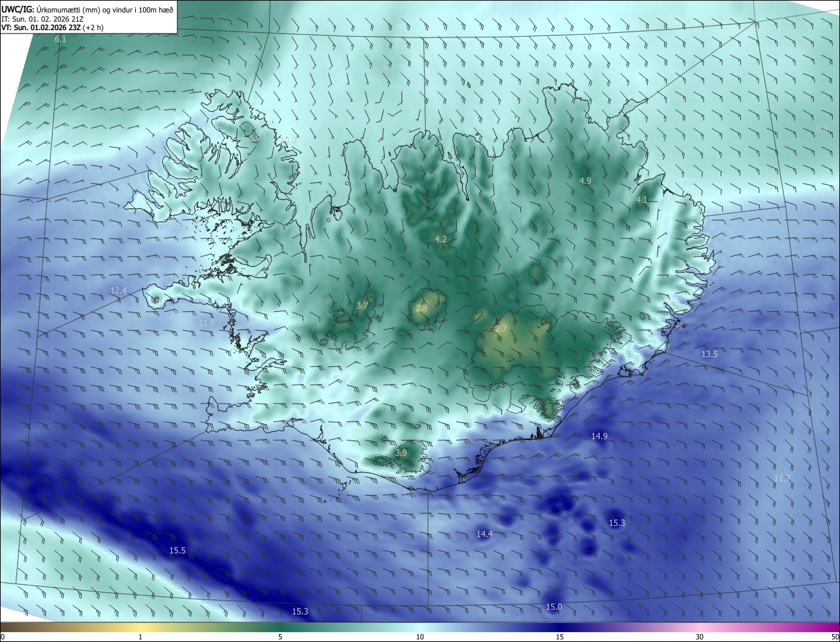Screen dimensions: 840x642
Task: Click the '13.5' value label
Action: click(709, 354)
